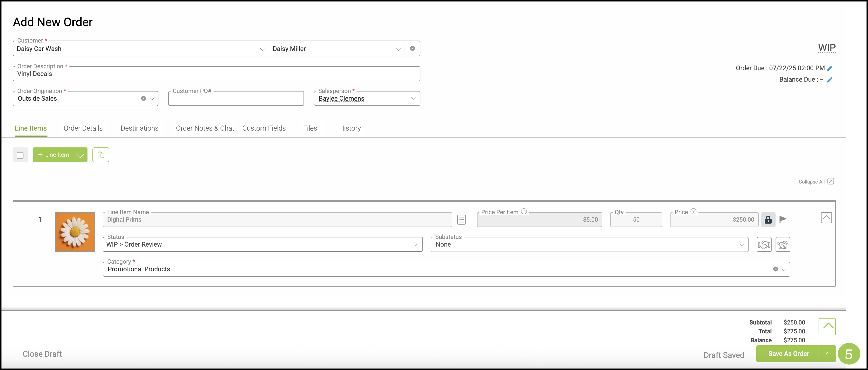Click the Save As Order button
Image resolution: width=868 pixels, height=370 pixels.
(788, 354)
